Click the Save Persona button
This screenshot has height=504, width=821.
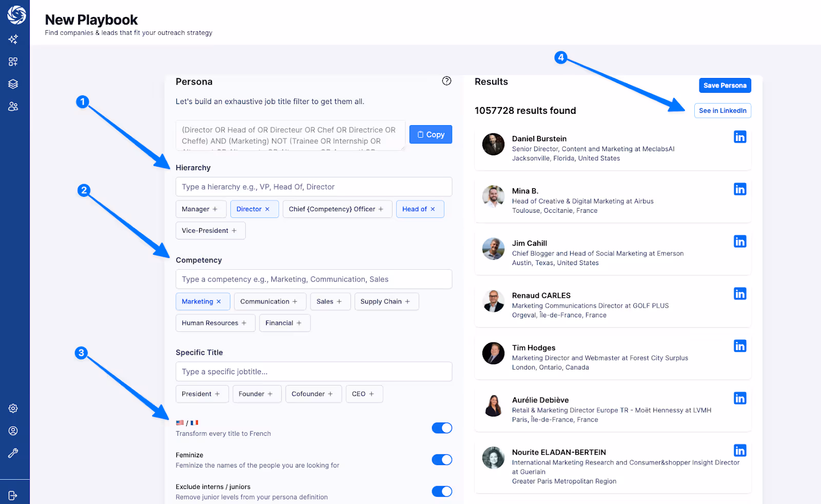pos(725,86)
